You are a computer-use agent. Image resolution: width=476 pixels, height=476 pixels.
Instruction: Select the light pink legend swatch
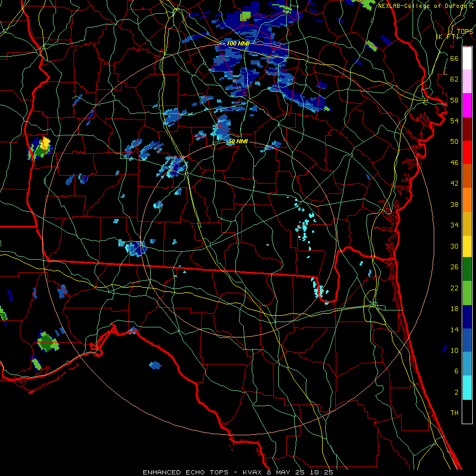coord(467,81)
